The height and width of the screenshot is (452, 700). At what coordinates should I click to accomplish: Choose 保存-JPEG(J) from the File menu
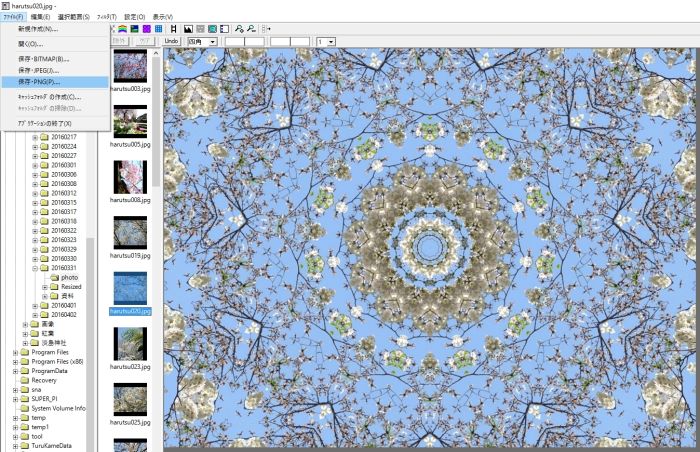tap(40, 70)
